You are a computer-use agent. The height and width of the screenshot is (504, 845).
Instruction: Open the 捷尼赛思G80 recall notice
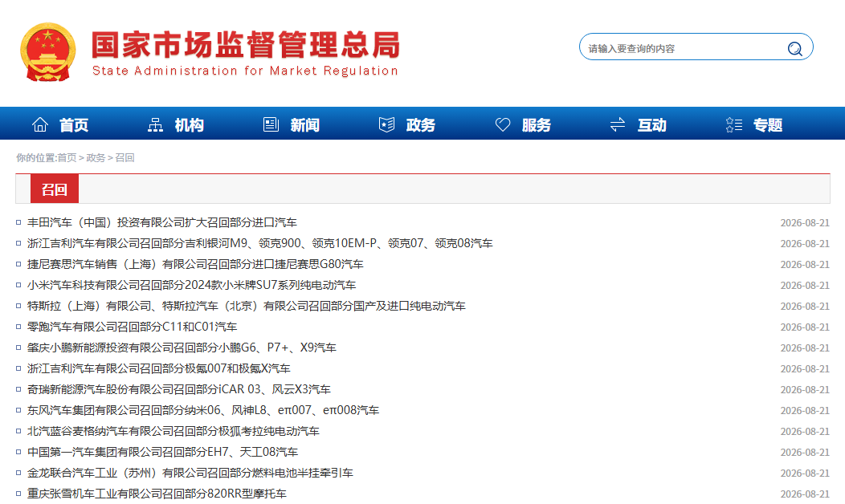point(195,264)
